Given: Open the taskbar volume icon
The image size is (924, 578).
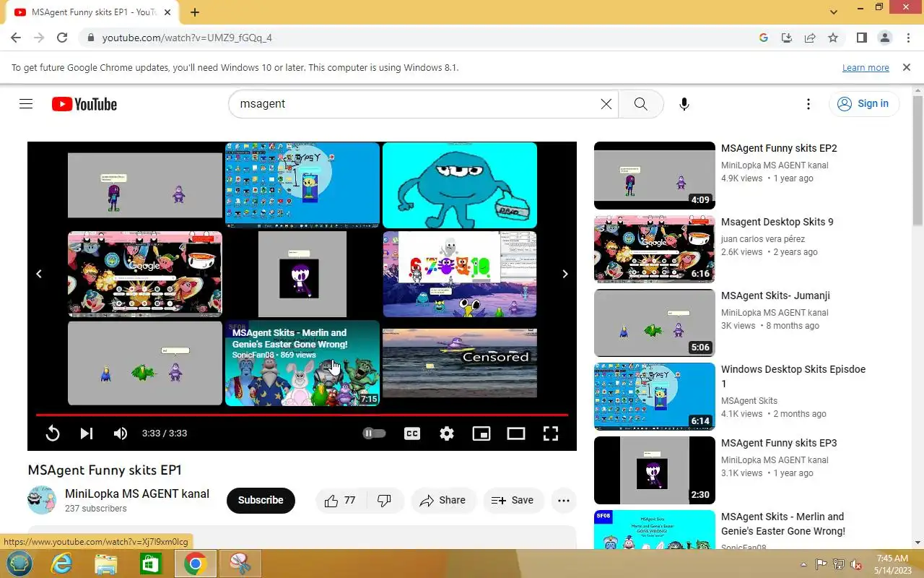Looking at the screenshot, I should [x=856, y=564].
